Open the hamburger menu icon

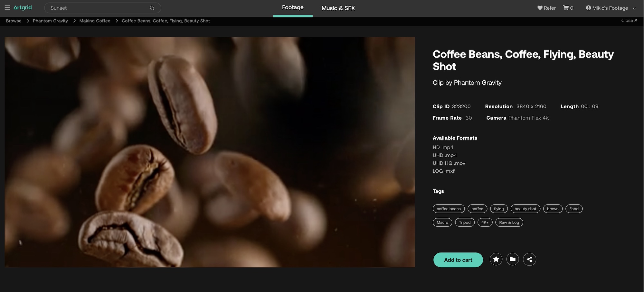click(x=7, y=8)
